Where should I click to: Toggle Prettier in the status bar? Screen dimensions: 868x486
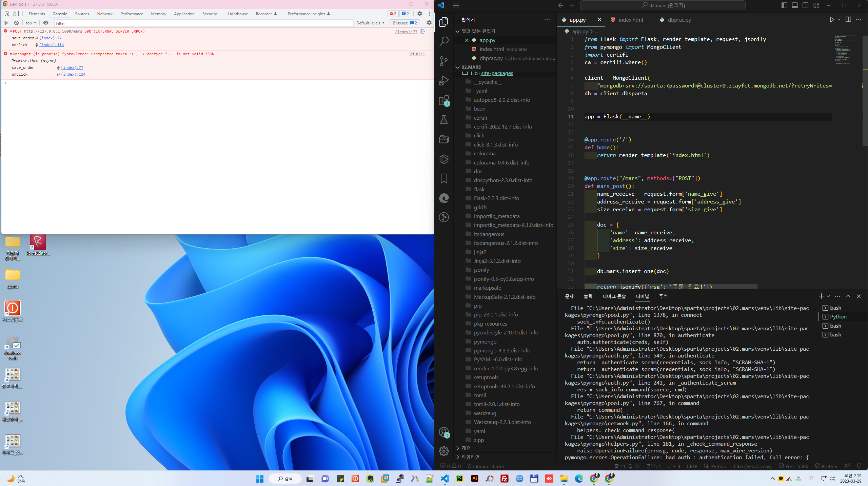(x=826, y=466)
